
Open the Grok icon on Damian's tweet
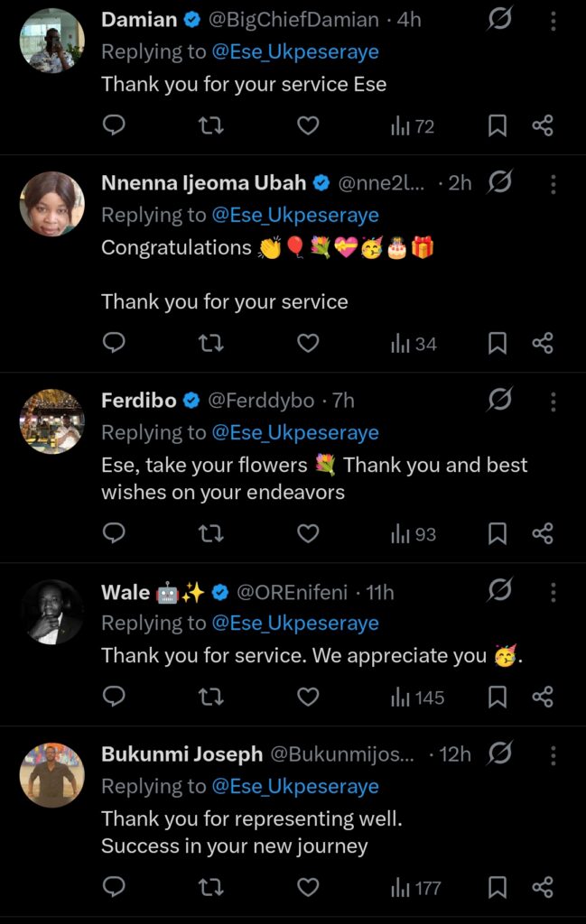pyautogui.click(x=499, y=20)
